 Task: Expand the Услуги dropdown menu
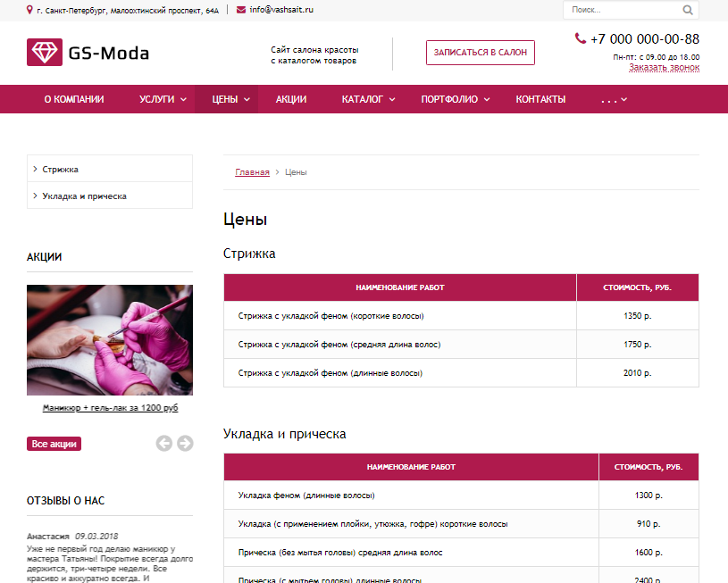click(163, 99)
